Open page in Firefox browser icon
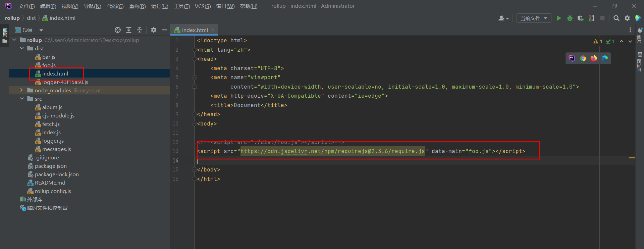 594,58
